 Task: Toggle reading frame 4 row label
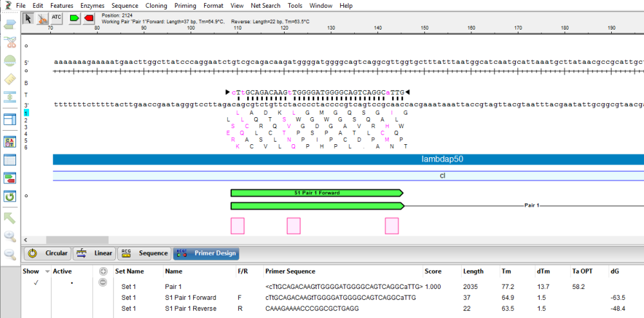(26, 134)
